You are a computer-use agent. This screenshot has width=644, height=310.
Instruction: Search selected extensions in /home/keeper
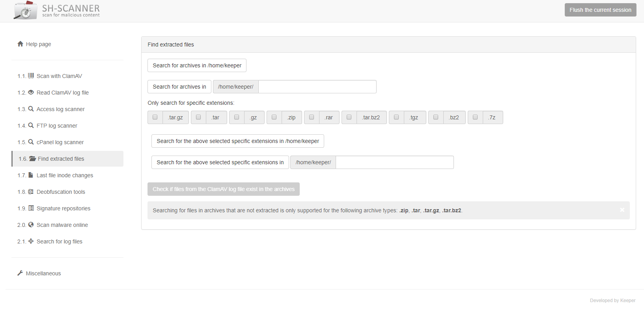click(238, 141)
